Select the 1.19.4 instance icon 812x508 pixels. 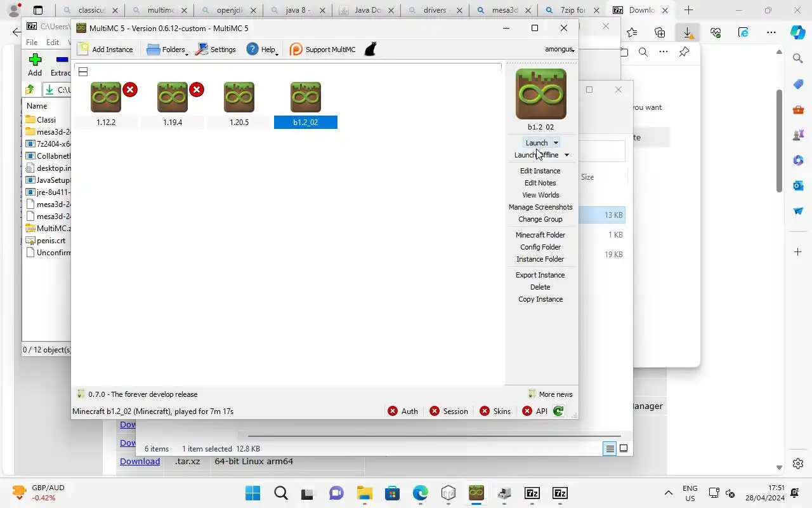point(173,97)
